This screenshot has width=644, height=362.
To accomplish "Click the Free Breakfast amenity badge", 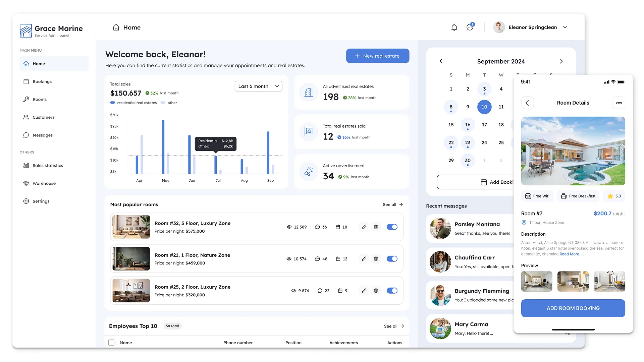I will point(579,196).
